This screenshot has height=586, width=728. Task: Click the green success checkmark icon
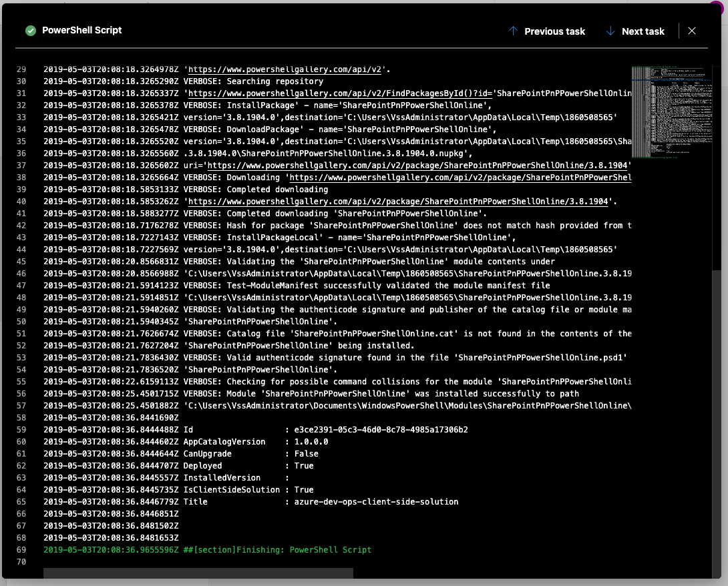click(x=30, y=31)
